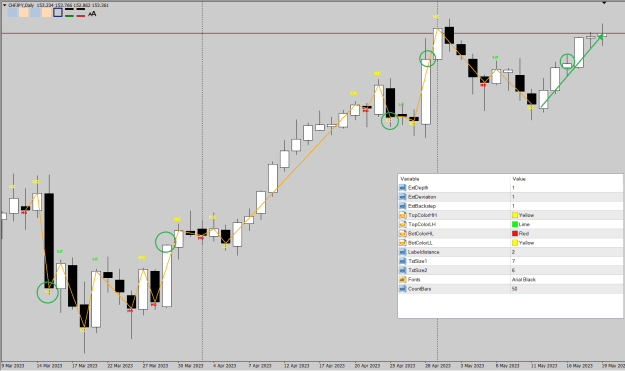Click the BotColorHL color variable icon

pos(403,234)
